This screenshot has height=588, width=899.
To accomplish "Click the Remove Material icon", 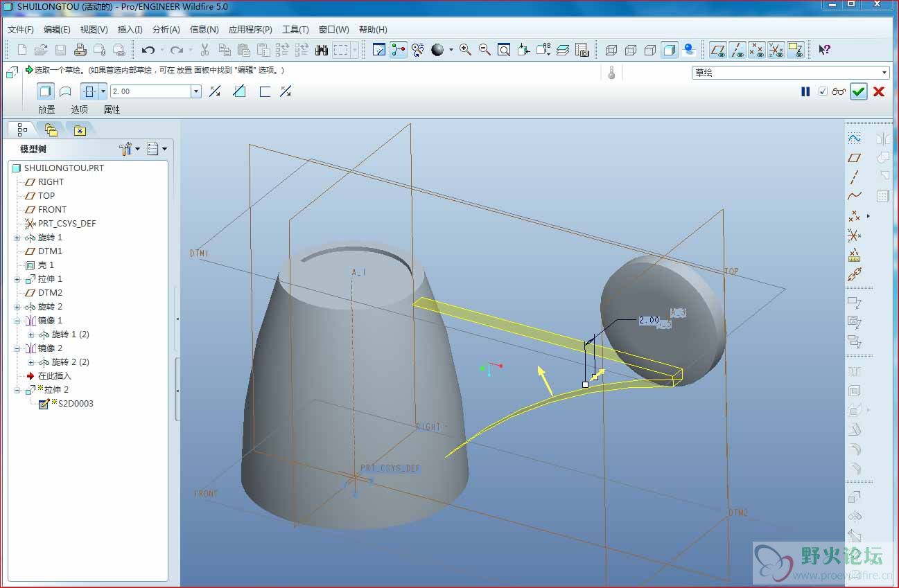I will pyautogui.click(x=240, y=91).
